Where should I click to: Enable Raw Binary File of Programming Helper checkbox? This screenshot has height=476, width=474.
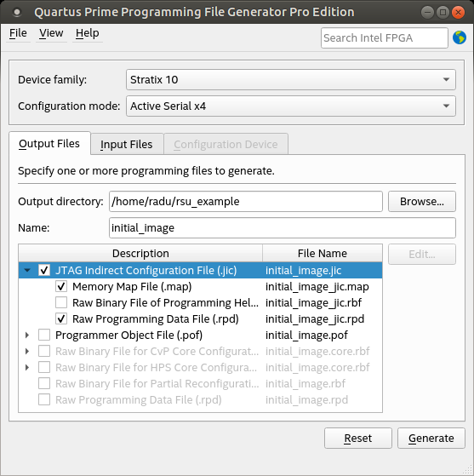coord(61,302)
